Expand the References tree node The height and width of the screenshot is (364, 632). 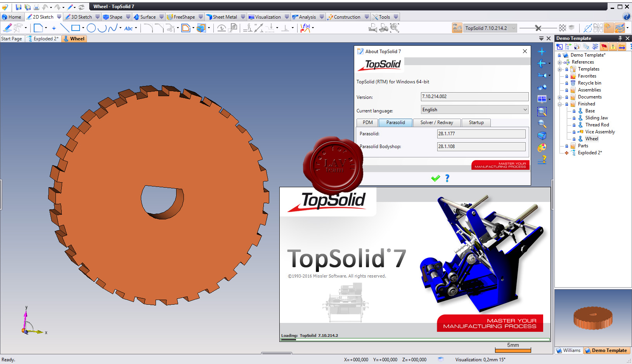pos(559,62)
